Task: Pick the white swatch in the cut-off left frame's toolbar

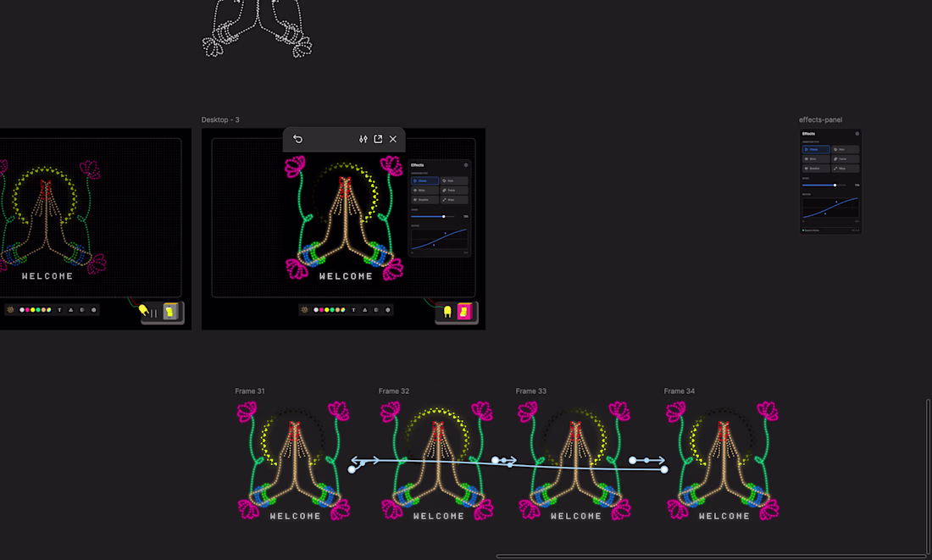Action: (22, 310)
